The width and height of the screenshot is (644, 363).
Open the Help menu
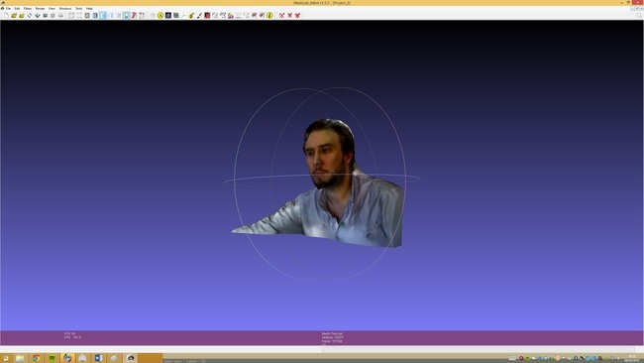coord(89,8)
